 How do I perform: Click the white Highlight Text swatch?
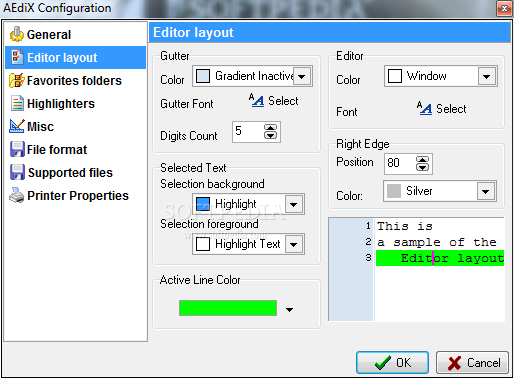pos(203,244)
